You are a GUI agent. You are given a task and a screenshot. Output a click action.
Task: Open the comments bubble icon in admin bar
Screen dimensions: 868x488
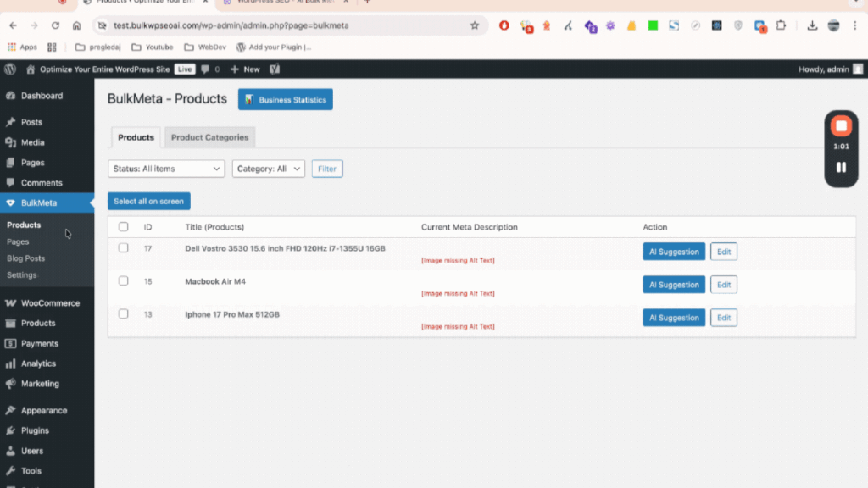[x=206, y=69]
